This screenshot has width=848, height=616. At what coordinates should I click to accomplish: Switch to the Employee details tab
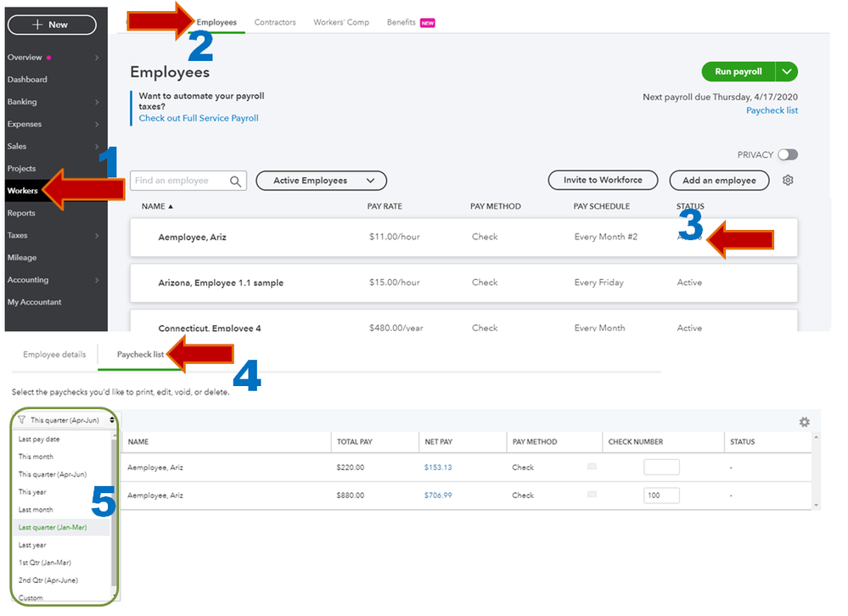pyautogui.click(x=54, y=355)
